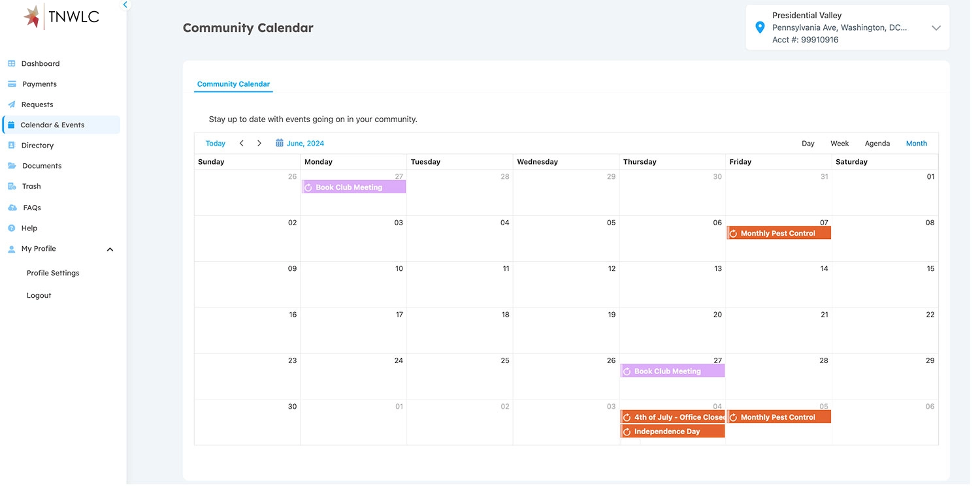980x489 pixels.
Task: Click the FAQs cloud icon
Action: (12, 208)
